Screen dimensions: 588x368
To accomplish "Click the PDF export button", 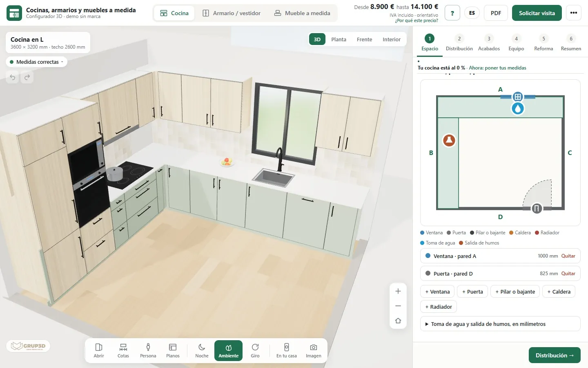I will coord(496,13).
